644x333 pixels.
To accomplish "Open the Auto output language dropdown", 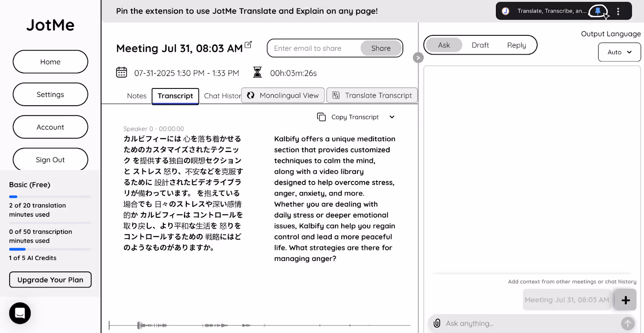I will 619,52.
